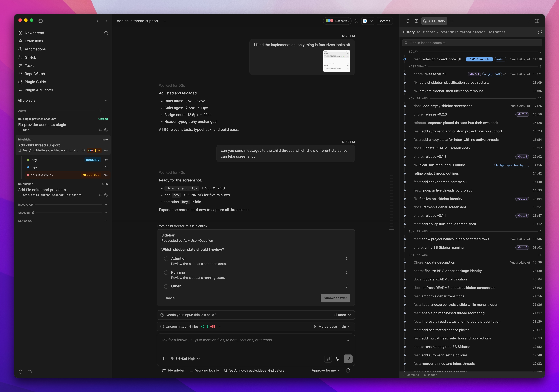Click comment icon on Add file editor card
The width and height of the screenshot is (559, 392).
click(x=100, y=195)
